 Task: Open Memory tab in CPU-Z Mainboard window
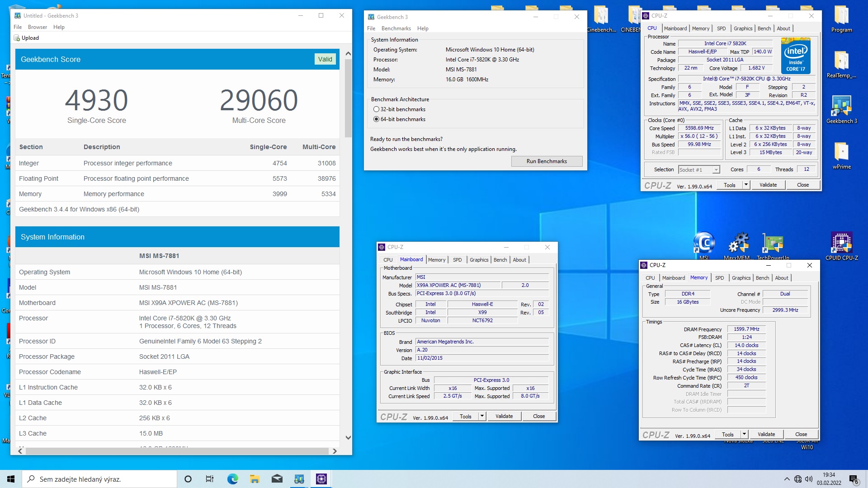click(x=437, y=260)
